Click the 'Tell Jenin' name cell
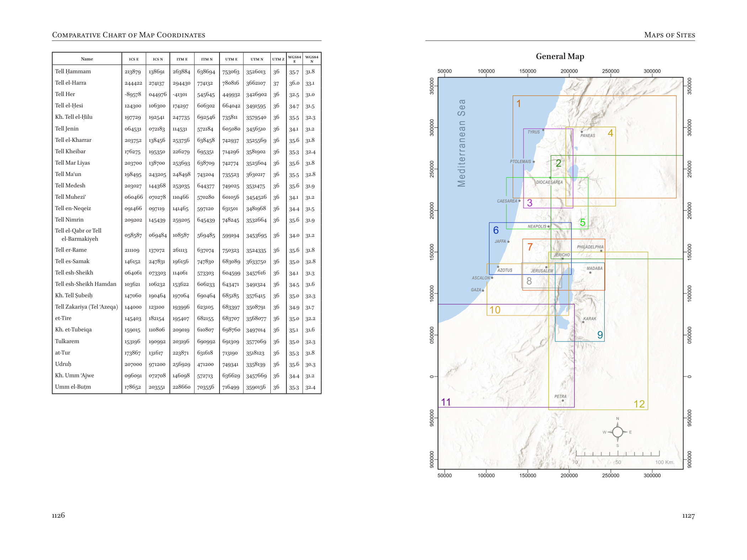Viewport: 747px width, 560px height. [x=67, y=129]
